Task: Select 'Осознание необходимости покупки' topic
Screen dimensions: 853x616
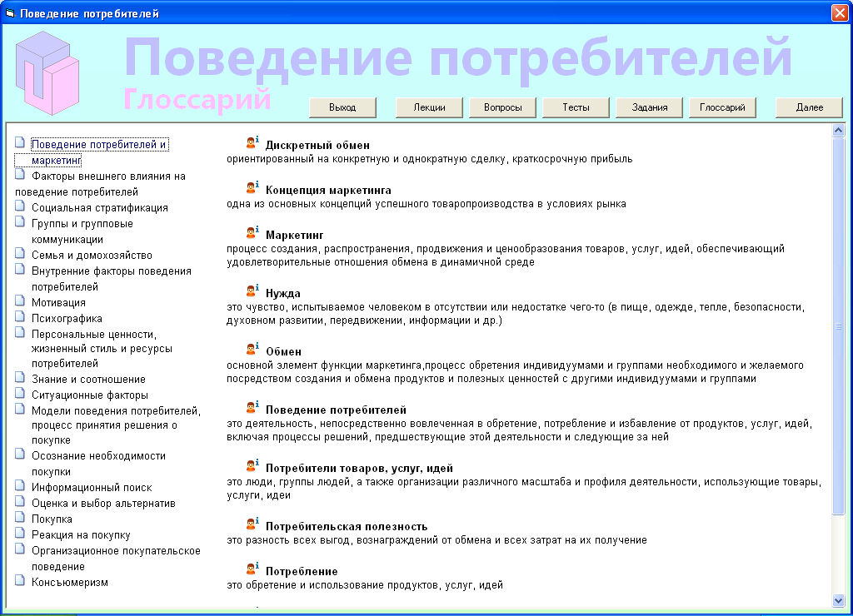Action: 98,464
